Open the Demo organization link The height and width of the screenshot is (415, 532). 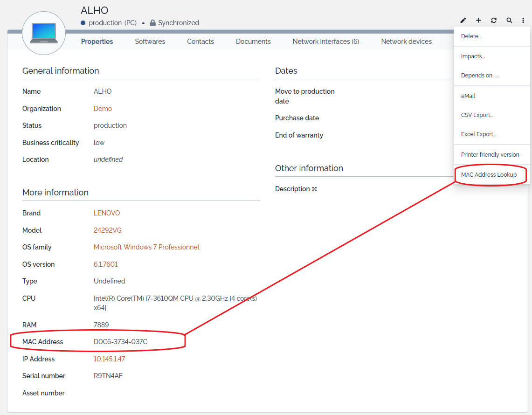point(103,109)
